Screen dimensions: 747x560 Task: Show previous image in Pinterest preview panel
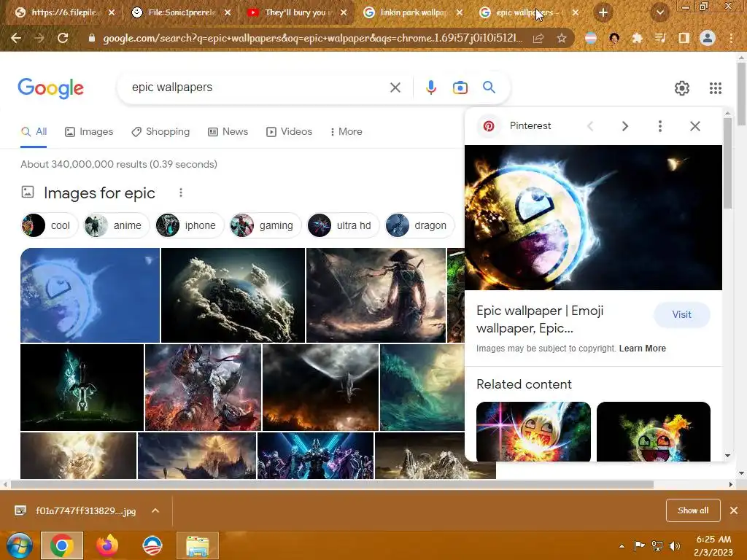(590, 126)
